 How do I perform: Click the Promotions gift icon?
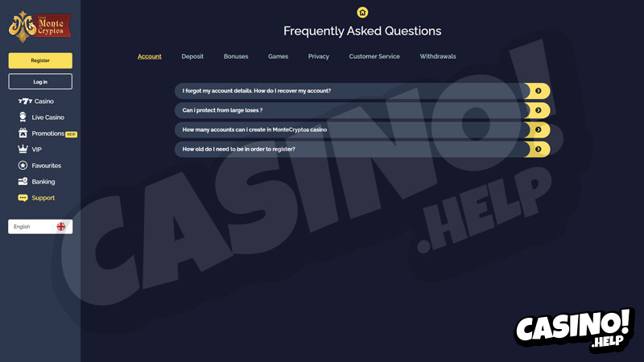tap(23, 133)
